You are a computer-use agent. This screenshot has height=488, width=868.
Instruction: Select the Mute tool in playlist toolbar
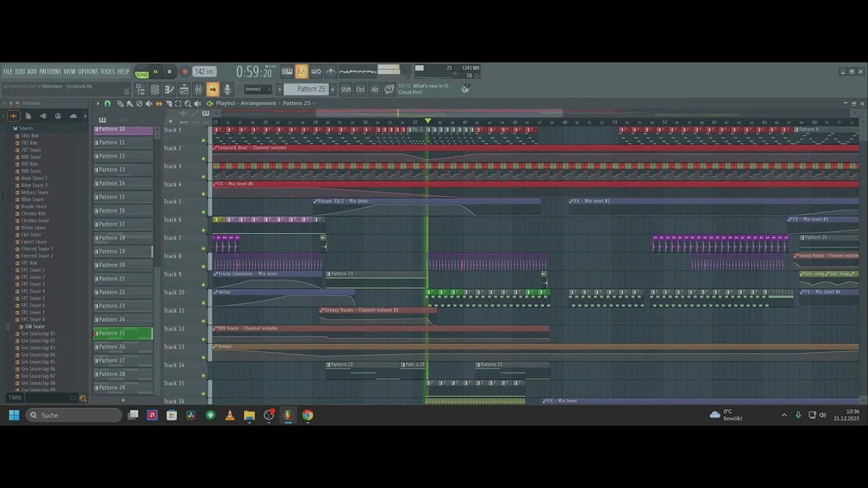pyautogui.click(x=149, y=104)
